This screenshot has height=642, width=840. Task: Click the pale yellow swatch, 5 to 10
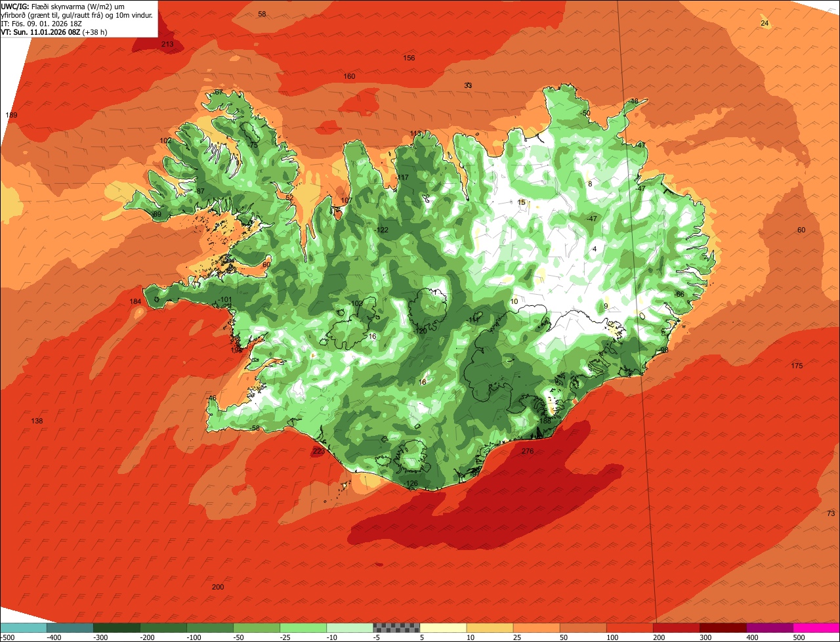click(x=442, y=628)
